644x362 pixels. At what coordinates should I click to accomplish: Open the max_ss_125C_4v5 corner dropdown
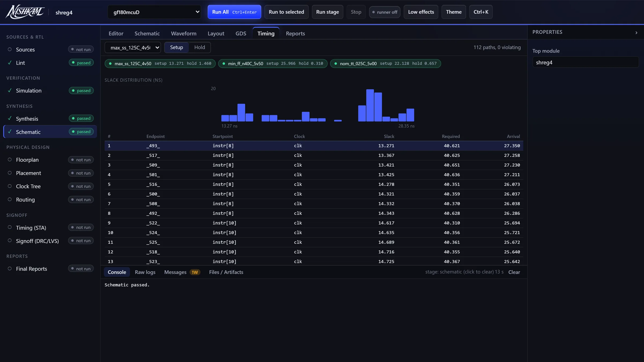[x=133, y=47]
